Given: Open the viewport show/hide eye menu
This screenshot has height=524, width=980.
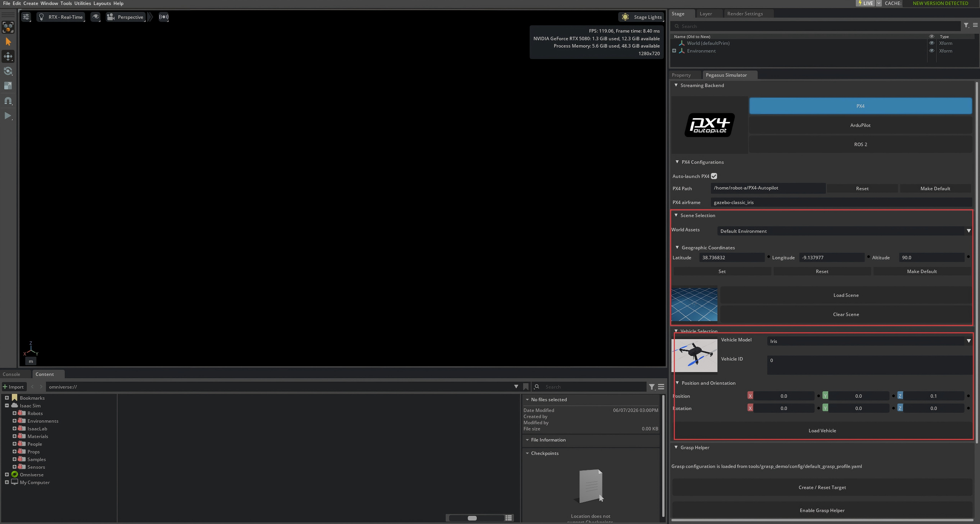Looking at the screenshot, I should [x=95, y=17].
